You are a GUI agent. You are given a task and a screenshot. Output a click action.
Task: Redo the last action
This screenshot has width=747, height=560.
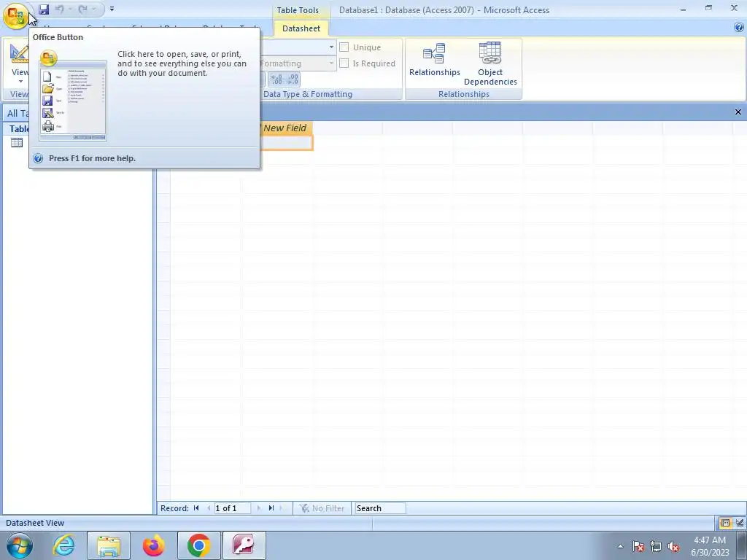coord(83,9)
